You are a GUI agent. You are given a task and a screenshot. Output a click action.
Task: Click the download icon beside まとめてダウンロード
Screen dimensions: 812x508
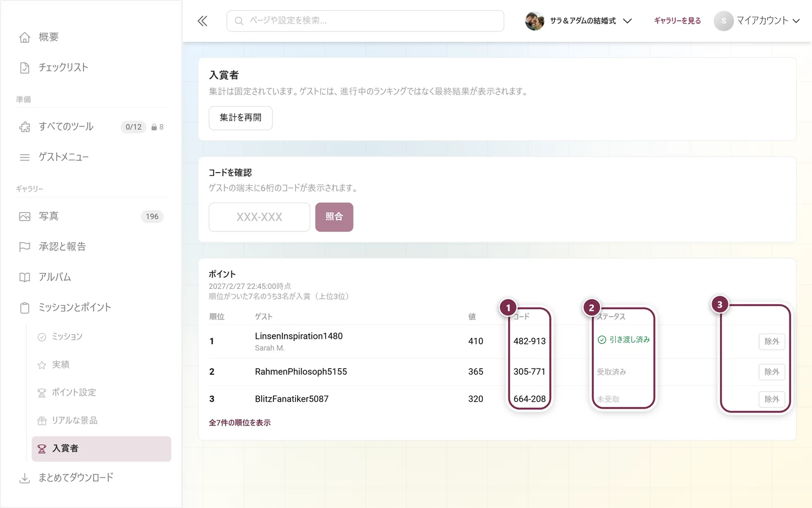tap(25, 478)
